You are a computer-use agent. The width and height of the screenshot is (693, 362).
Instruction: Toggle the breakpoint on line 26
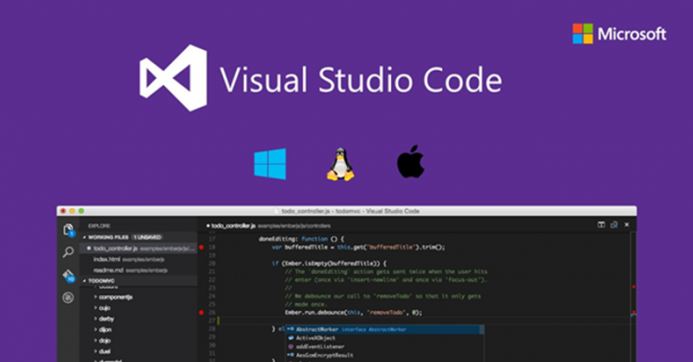[202, 312]
